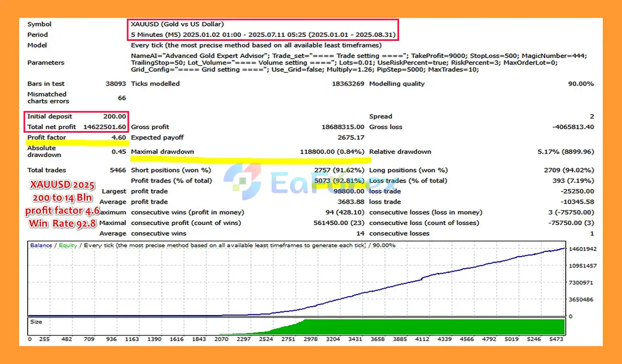Select the 5 Minutes (M5) period line
The height and width of the screenshot is (364, 622).
263,35
